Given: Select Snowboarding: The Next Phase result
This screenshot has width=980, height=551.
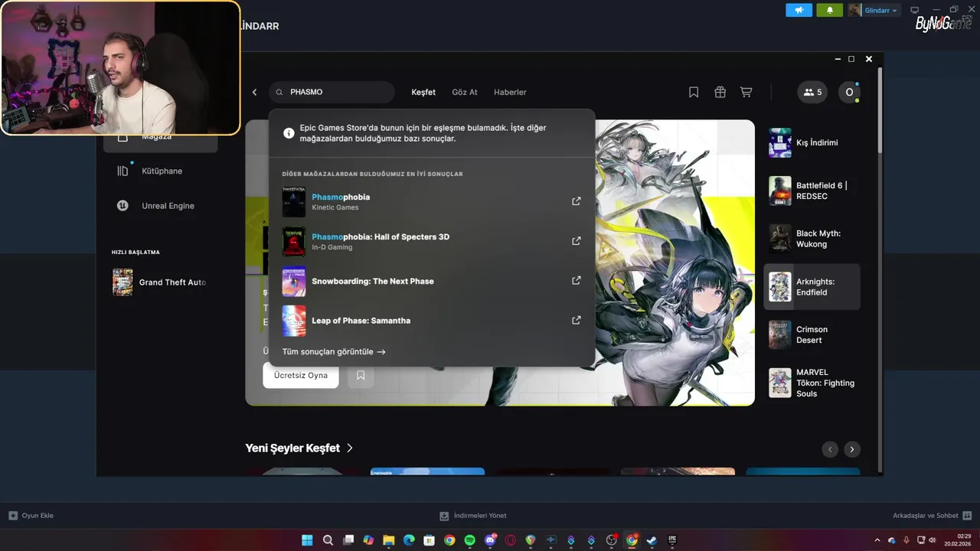Looking at the screenshot, I should [x=431, y=281].
